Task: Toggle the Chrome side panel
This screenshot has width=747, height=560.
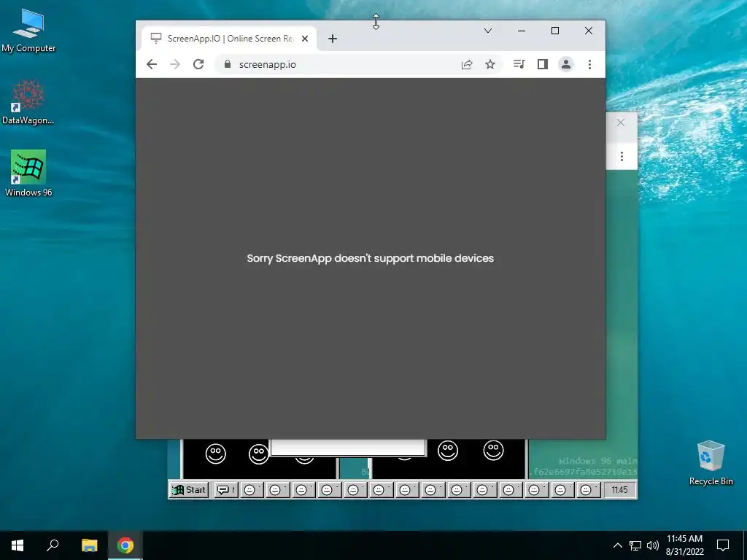Action: click(542, 64)
